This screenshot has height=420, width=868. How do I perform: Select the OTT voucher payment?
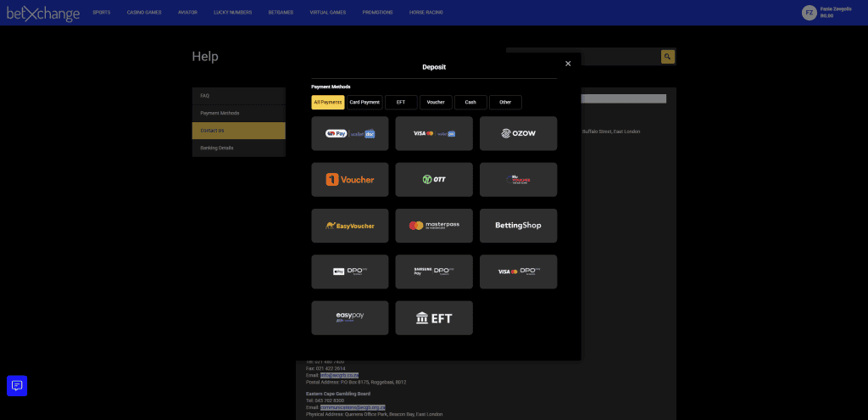click(x=434, y=180)
